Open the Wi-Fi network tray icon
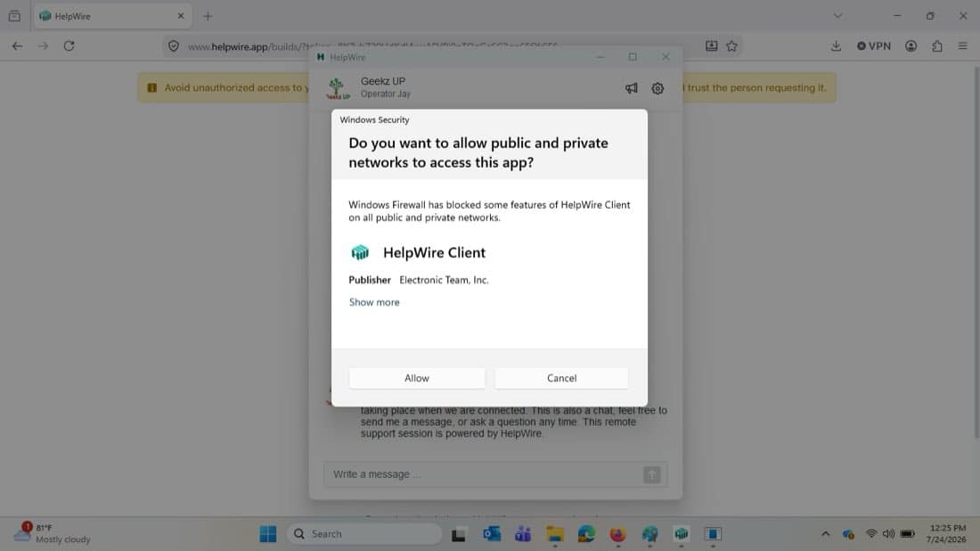Screen dimensions: 980x551 point(871,533)
